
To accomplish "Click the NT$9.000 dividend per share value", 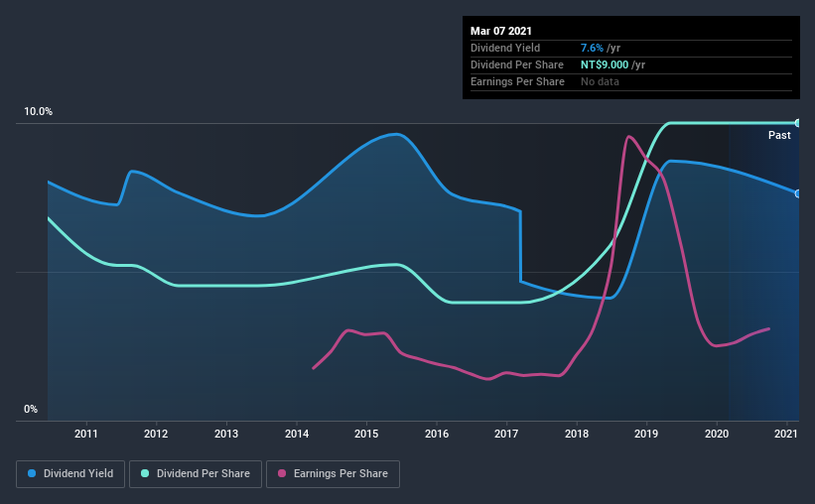I will [x=605, y=64].
